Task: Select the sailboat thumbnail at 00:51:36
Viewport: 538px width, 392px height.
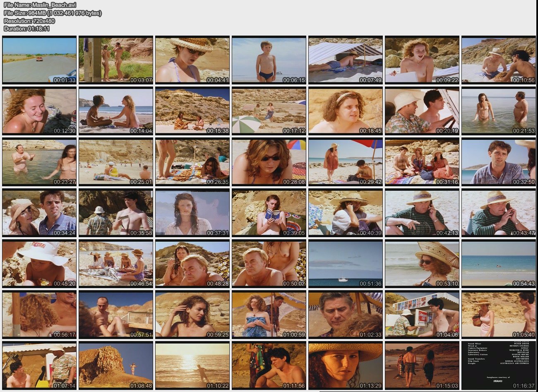Action: click(346, 264)
